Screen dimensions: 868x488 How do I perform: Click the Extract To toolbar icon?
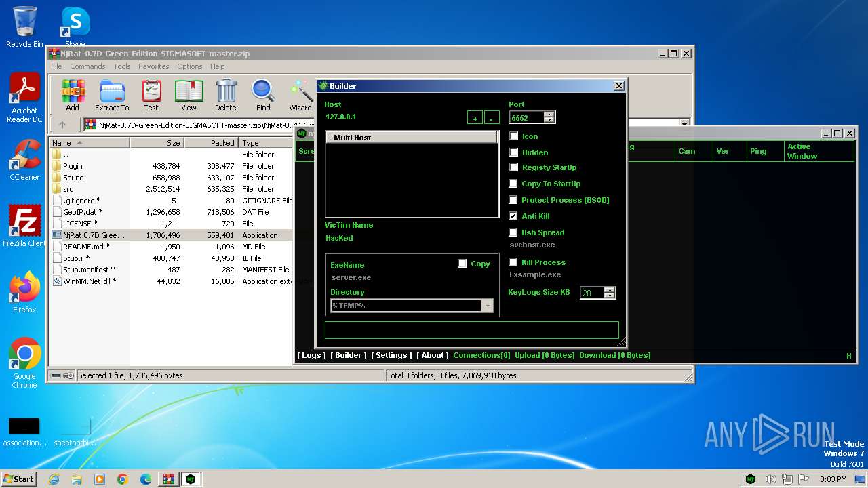tap(112, 96)
